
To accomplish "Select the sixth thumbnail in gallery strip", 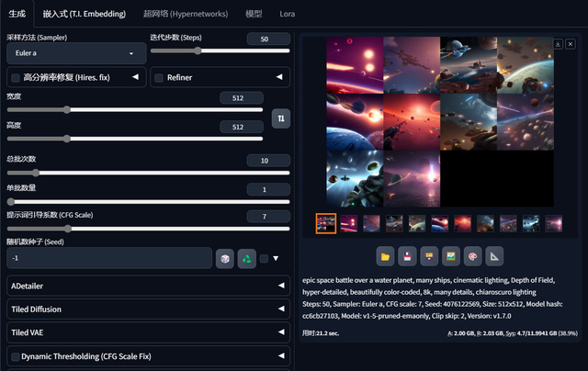I will pyautogui.click(x=440, y=224).
